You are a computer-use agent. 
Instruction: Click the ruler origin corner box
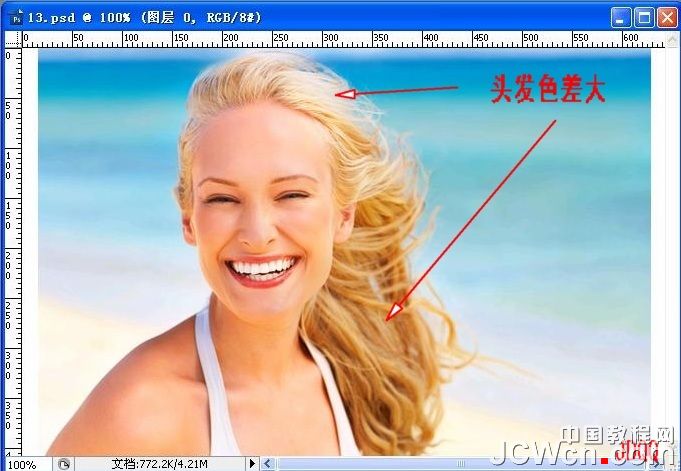pos(14,40)
